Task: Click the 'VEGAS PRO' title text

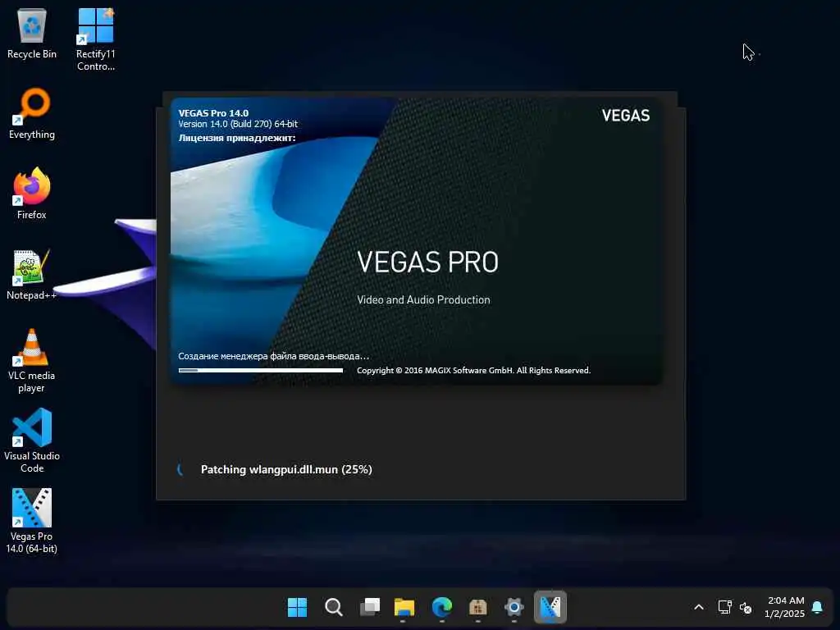Action: click(427, 262)
